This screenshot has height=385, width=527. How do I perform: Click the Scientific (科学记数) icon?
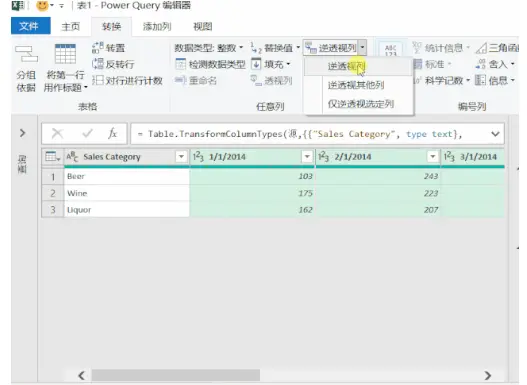pyautogui.click(x=417, y=80)
